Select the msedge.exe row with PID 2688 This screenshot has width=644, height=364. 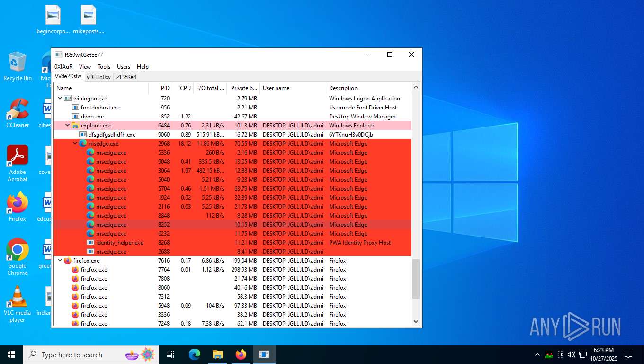[233, 252]
